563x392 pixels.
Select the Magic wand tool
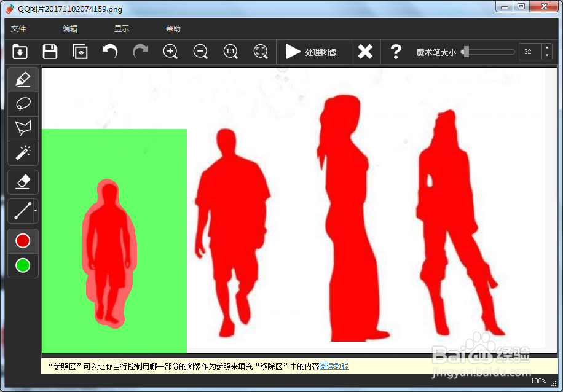coord(23,153)
